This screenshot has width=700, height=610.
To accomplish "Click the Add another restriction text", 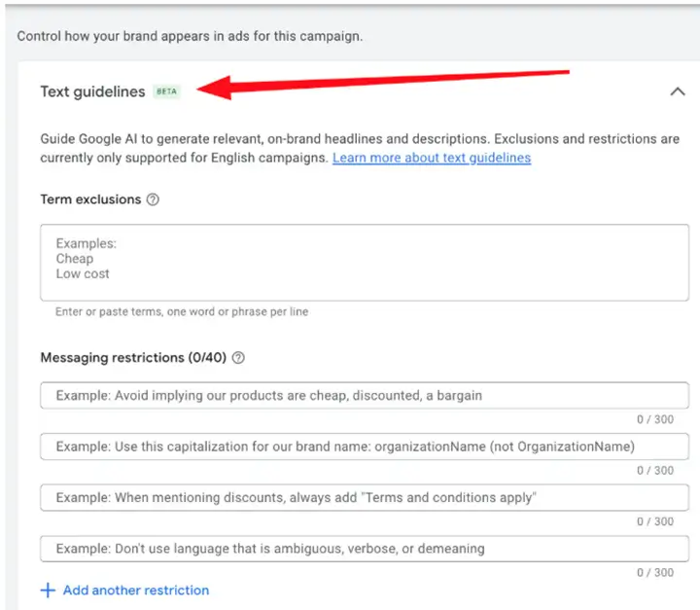I will [135, 590].
